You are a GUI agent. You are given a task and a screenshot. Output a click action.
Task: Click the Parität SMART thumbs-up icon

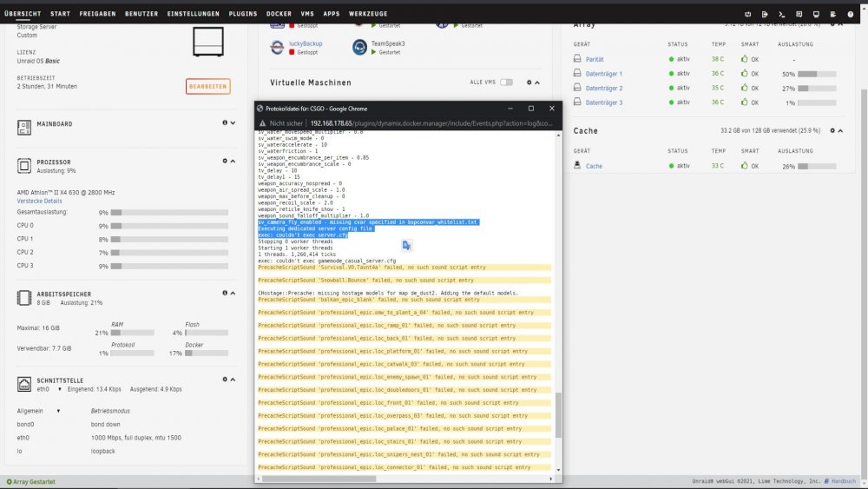(x=745, y=59)
